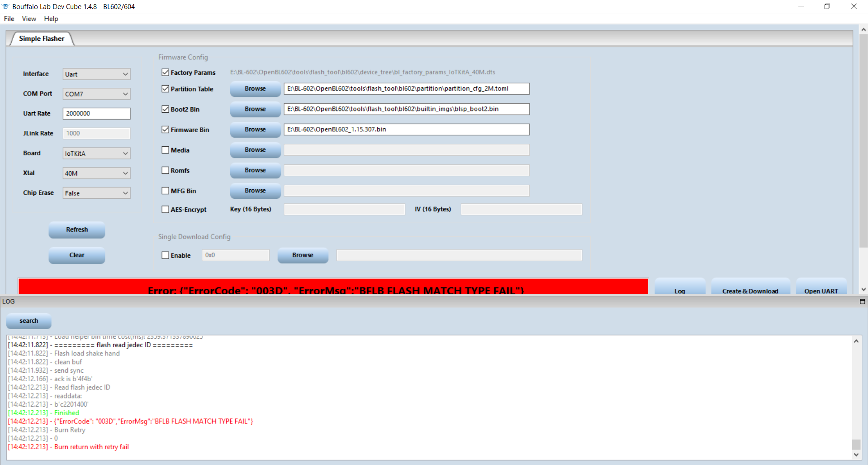The image size is (868, 465).
Task: Click the log line "b'c2201400'"
Action: pos(48,404)
